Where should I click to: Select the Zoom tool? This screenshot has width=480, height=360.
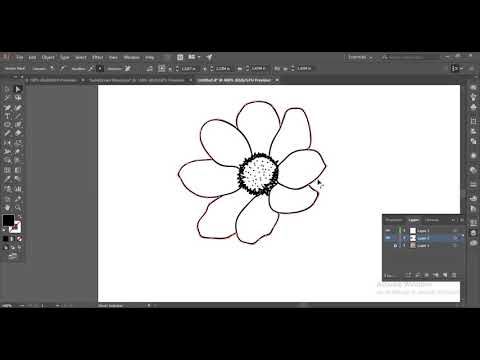[x=18, y=207]
